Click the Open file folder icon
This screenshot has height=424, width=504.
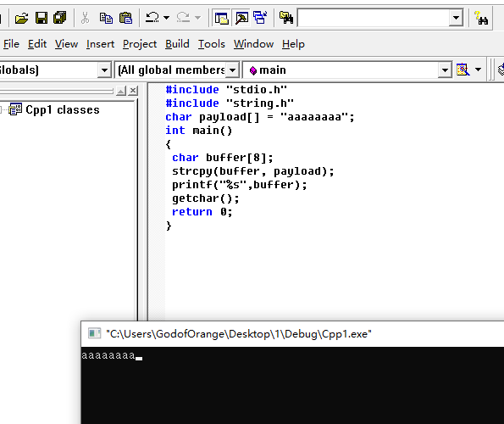pyautogui.click(x=21, y=18)
